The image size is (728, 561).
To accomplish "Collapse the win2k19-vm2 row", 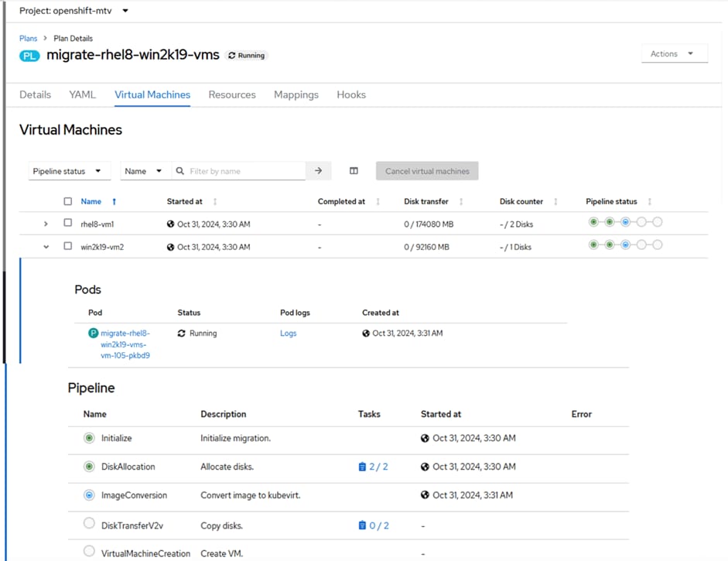I will coord(46,247).
